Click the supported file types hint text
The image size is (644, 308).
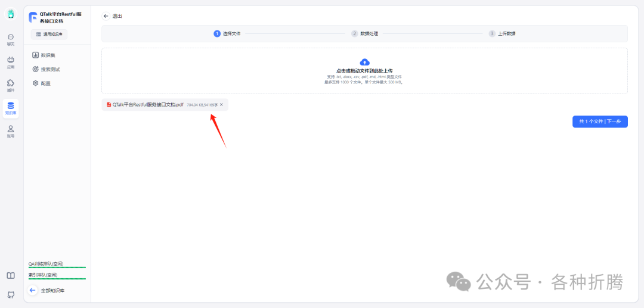(x=364, y=77)
